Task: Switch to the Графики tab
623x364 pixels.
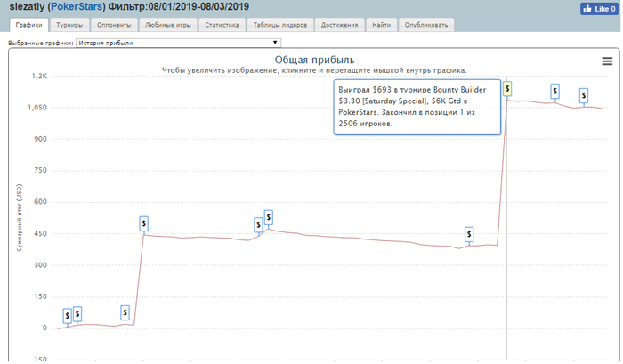Action: [x=29, y=25]
